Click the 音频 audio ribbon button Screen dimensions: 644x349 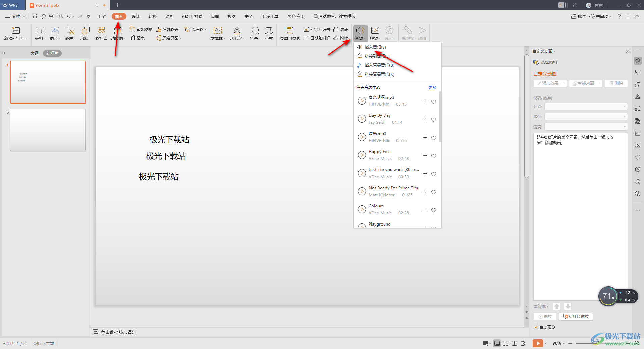[x=360, y=34]
